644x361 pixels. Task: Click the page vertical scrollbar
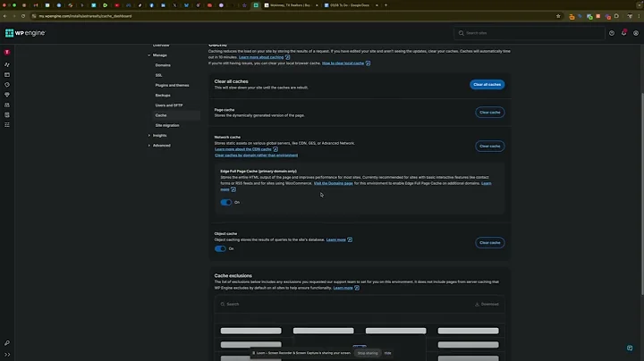click(x=642, y=193)
